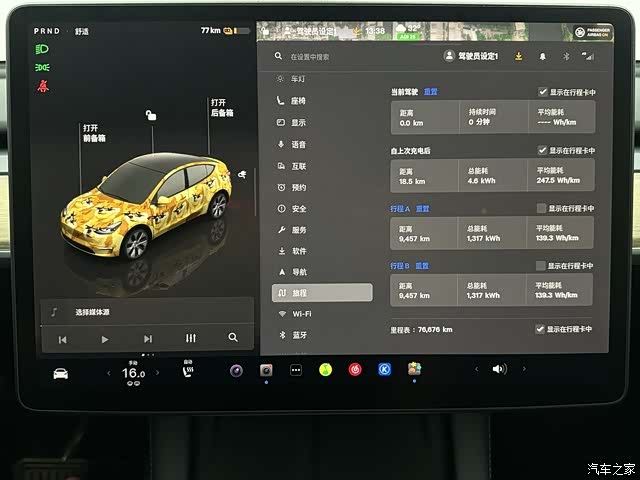The image size is (640, 480).
Task: Uncheck 显示在行程卡中 for 自上次充电后
Action: click(542, 150)
